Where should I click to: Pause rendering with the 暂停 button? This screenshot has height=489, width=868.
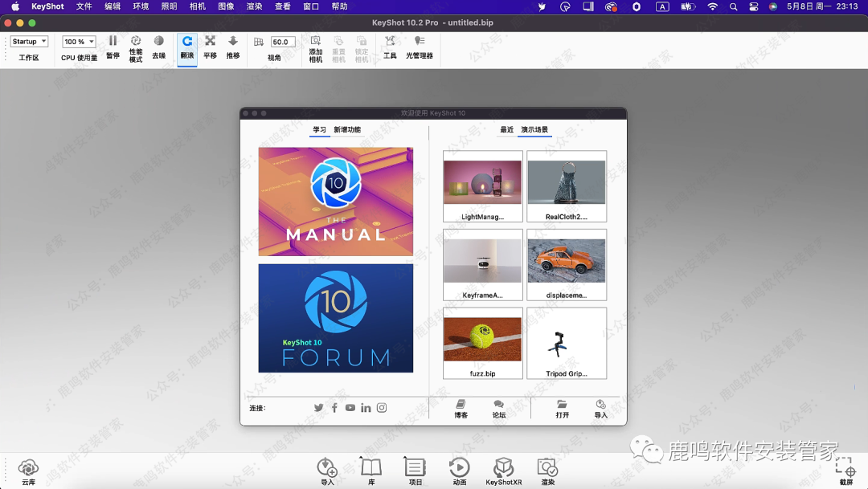click(113, 46)
